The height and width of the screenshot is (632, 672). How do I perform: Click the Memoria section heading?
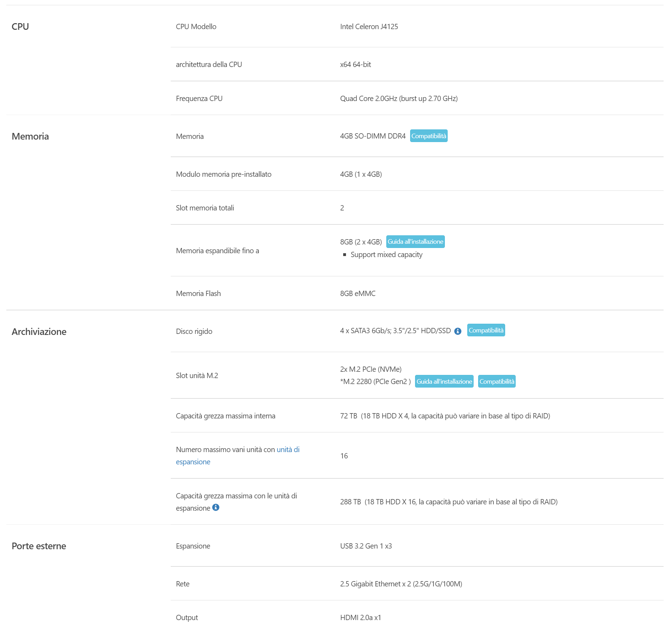(x=30, y=136)
